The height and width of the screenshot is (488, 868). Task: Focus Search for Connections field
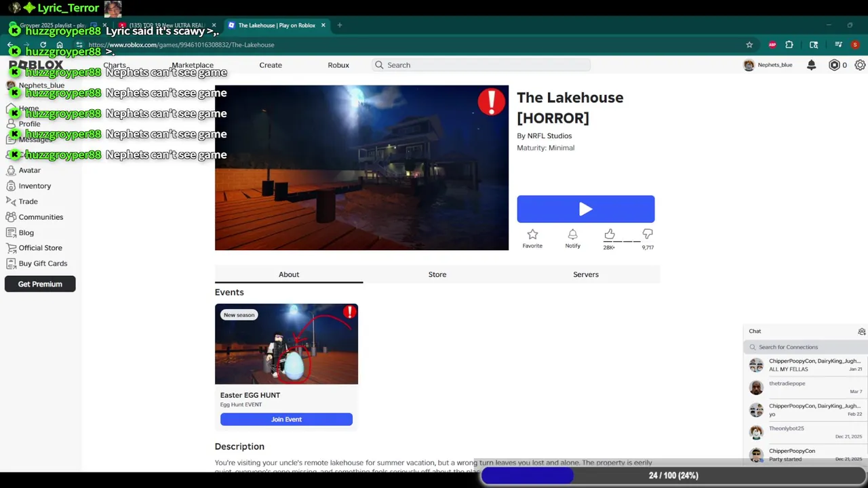click(805, 347)
